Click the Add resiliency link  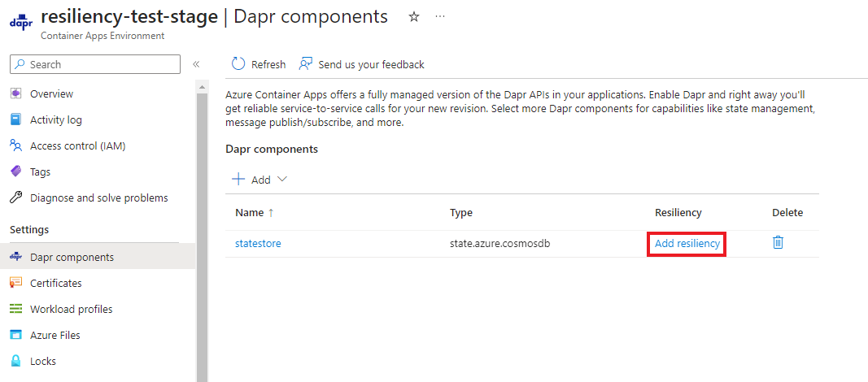tap(687, 243)
